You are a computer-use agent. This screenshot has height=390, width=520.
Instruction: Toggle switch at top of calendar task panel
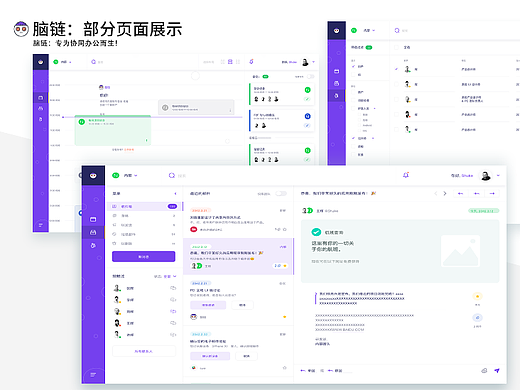[310, 77]
